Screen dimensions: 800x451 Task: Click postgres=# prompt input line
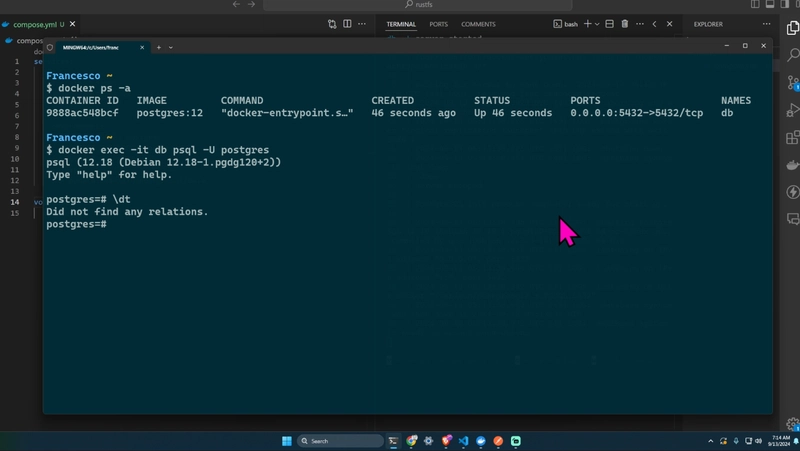coord(77,224)
